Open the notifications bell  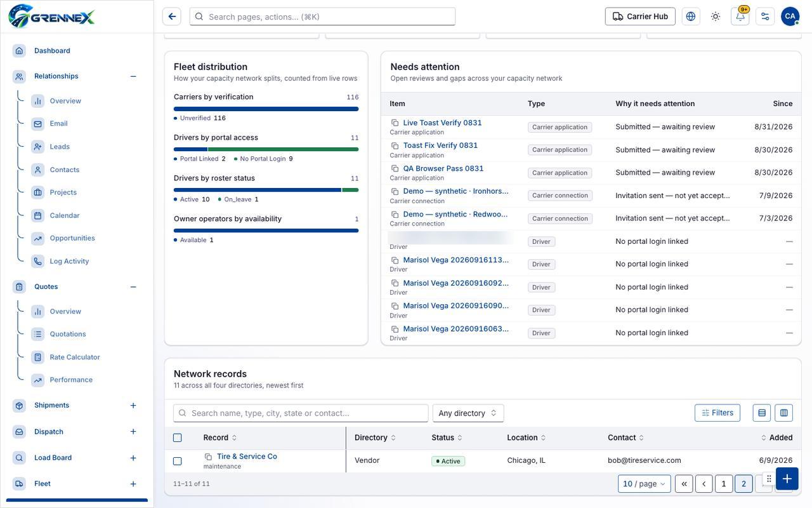[x=740, y=17]
